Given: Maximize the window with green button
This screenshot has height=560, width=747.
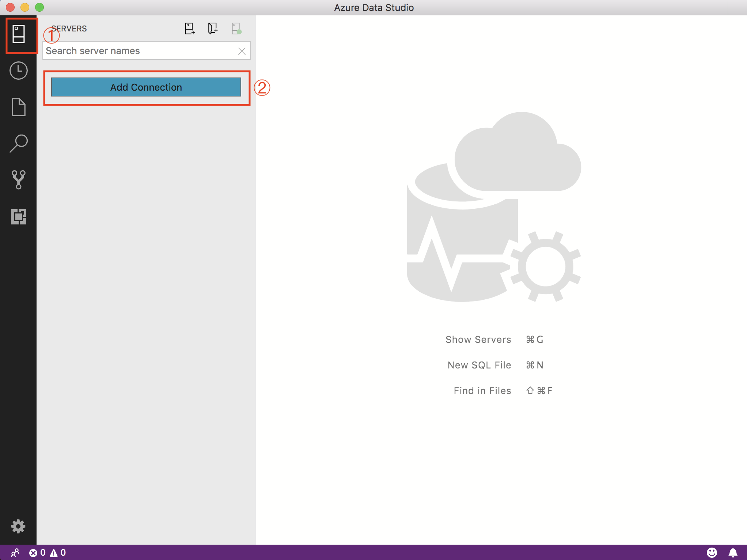Looking at the screenshot, I should pos(39,7).
